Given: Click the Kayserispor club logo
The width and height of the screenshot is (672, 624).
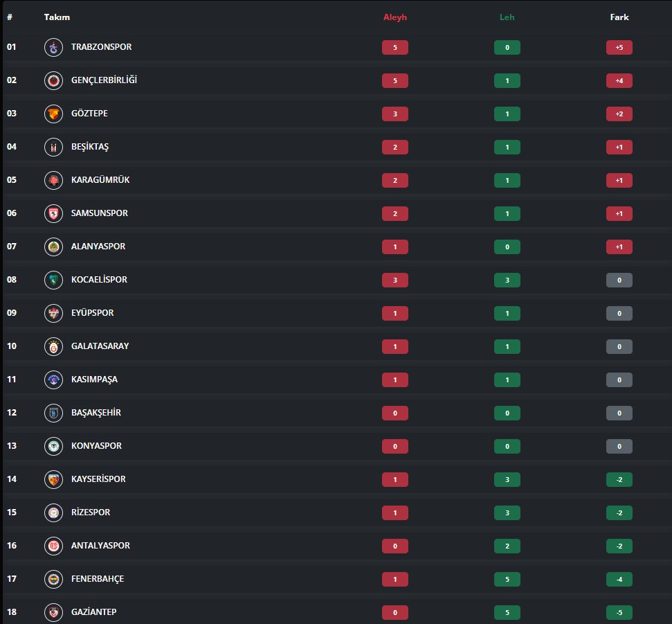Looking at the screenshot, I should pos(53,479).
